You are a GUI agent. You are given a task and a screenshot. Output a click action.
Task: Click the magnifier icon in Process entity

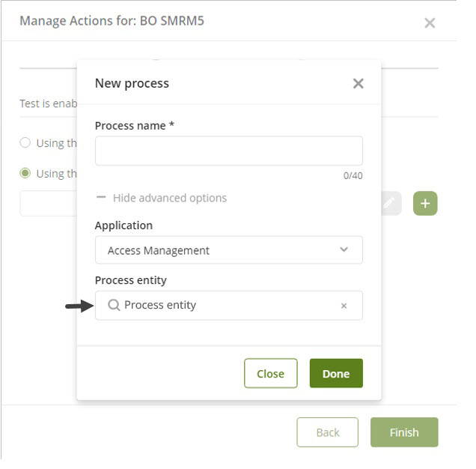point(114,305)
